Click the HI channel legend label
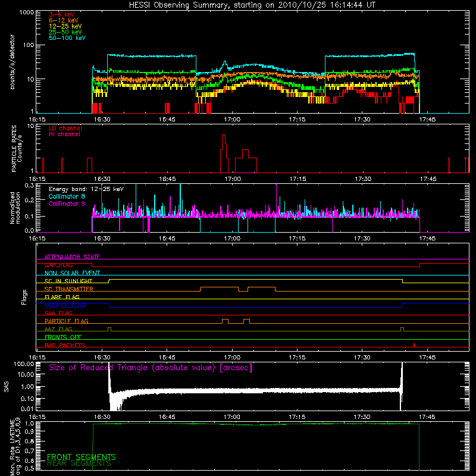476x476 pixels. [64, 134]
